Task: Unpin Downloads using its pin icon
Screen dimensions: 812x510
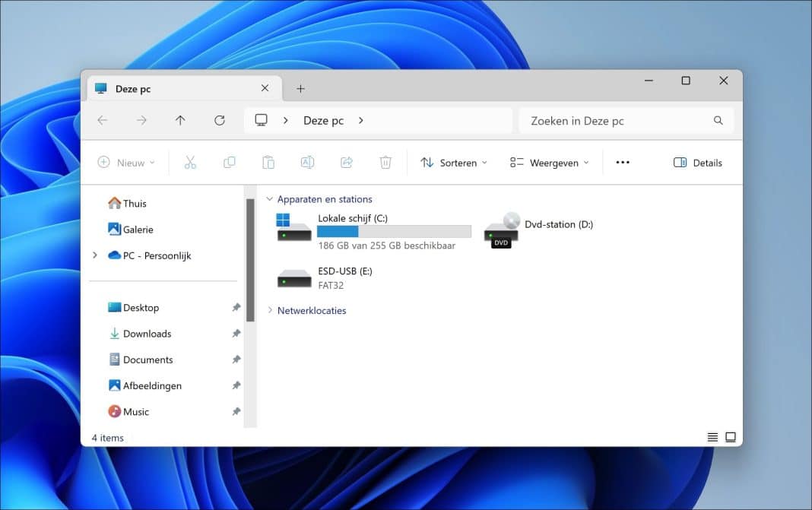Action: coord(236,333)
